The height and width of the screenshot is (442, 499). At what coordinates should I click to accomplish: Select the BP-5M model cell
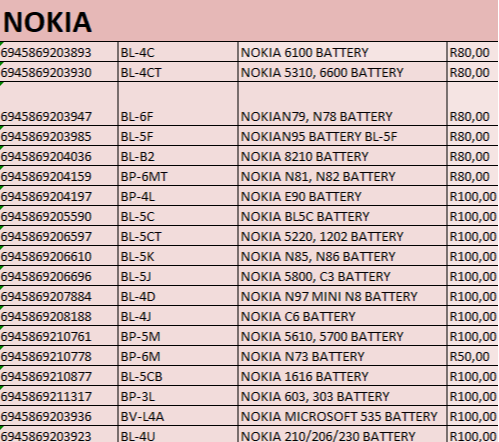(178, 336)
